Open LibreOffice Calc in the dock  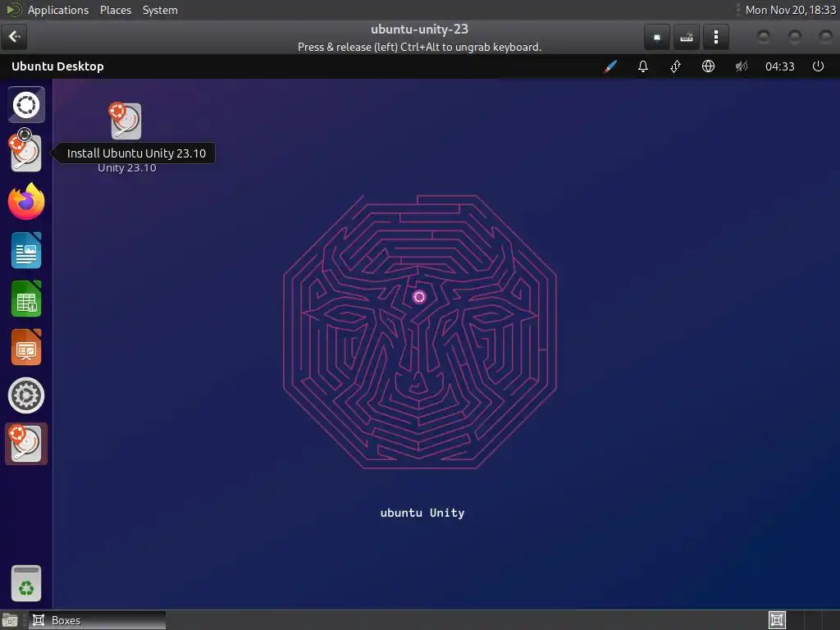click(x=25, y=299)
